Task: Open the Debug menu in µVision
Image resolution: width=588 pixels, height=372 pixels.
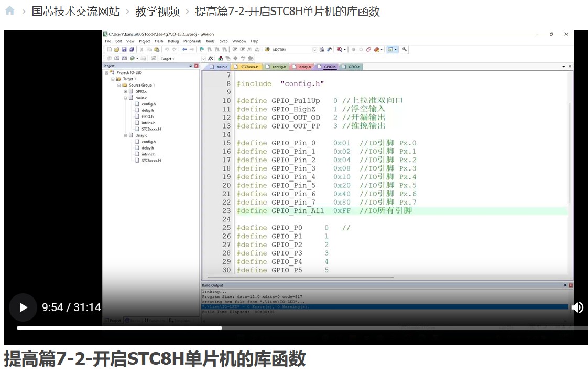Action: pos(173,41)
